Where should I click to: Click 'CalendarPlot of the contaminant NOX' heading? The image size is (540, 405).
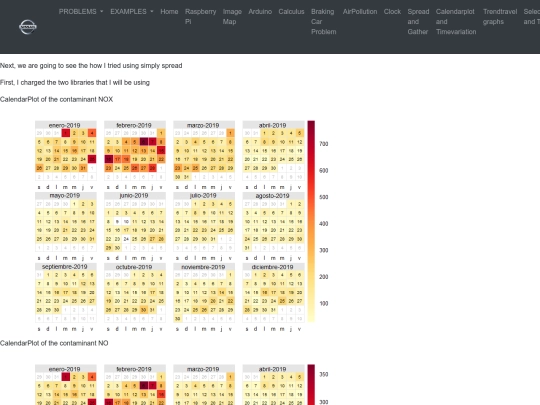(x=56, y=99)
